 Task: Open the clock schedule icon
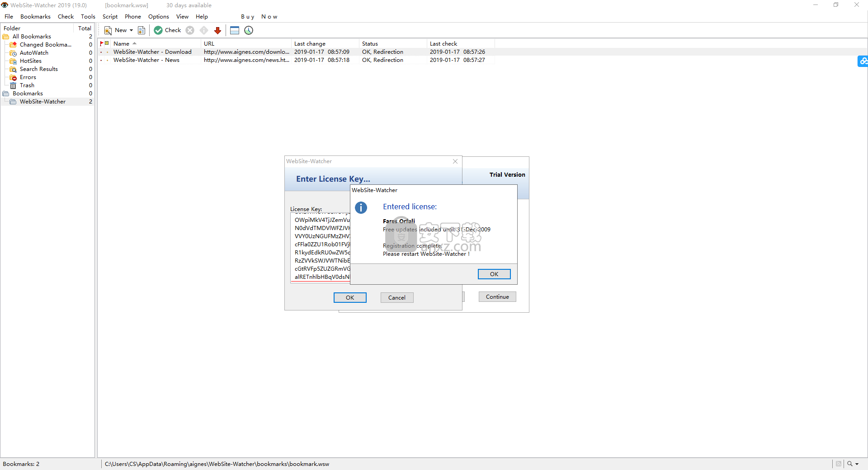pos(249,30)
